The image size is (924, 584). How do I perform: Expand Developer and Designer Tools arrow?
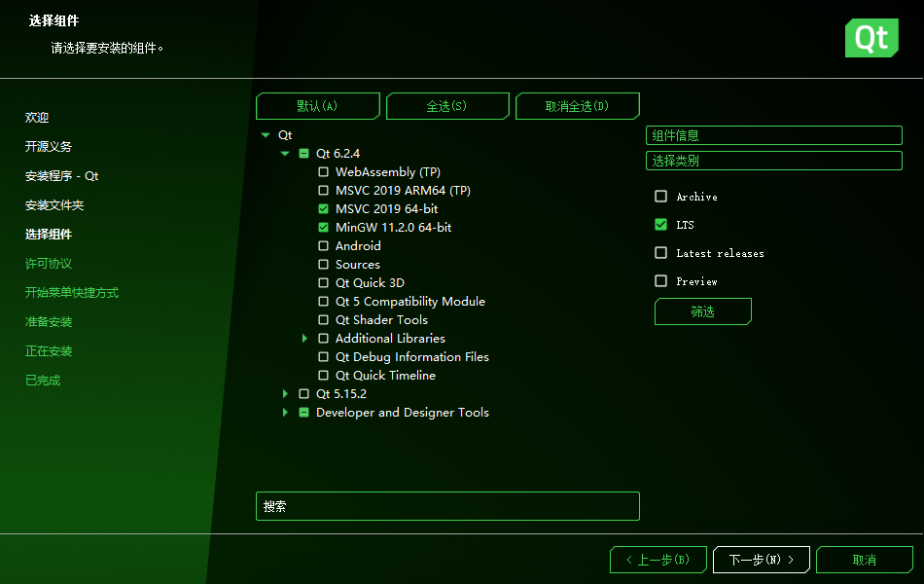coord(285,413)
